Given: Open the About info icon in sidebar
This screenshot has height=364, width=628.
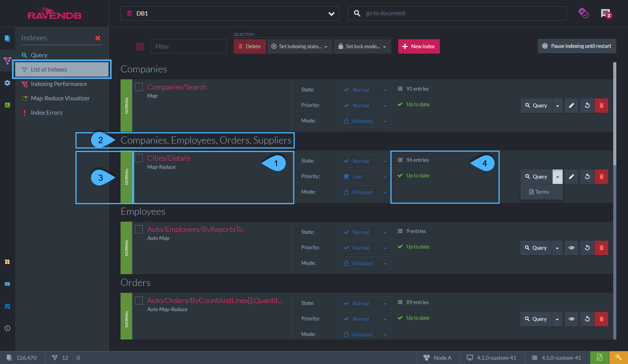Looking at the screenshot, I should click(x=7, y=328).
